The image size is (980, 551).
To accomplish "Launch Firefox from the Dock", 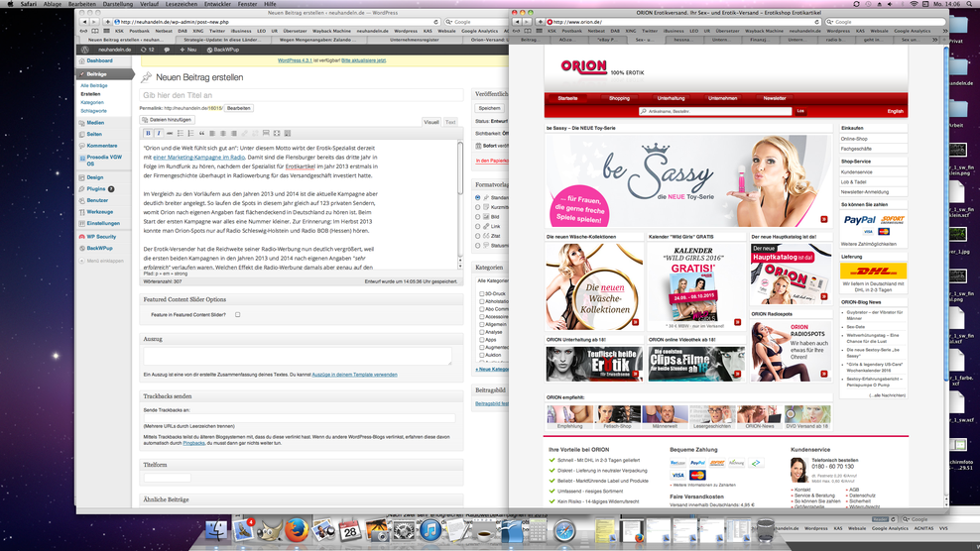I will [297, 530].
